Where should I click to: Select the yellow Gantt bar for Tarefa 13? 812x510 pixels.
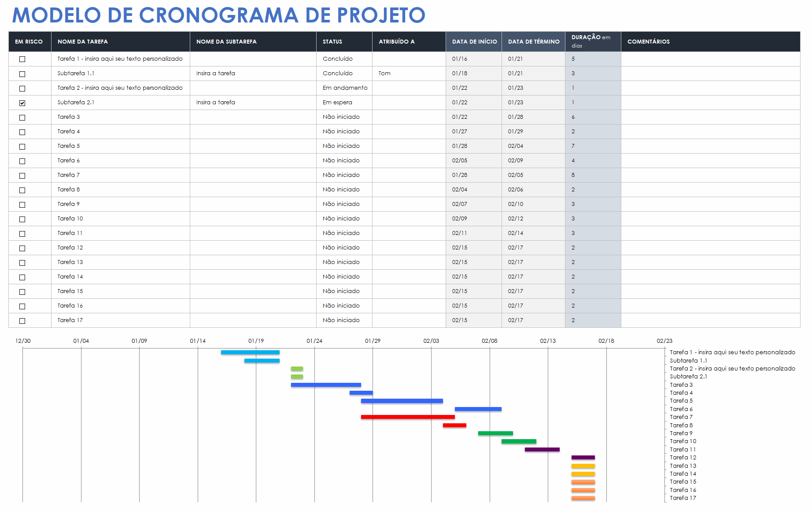pyautogui.click(x=583, y=466)
